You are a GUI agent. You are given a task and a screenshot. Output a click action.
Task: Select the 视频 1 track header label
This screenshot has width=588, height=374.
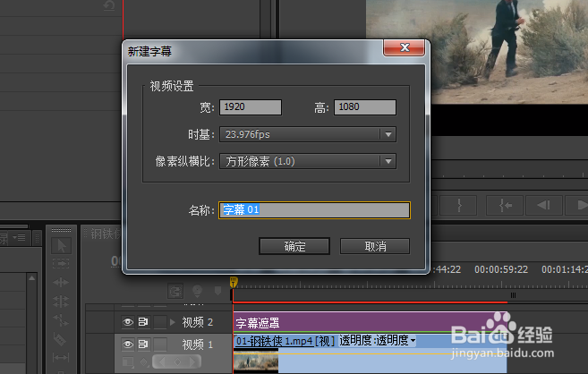point(198,344)
